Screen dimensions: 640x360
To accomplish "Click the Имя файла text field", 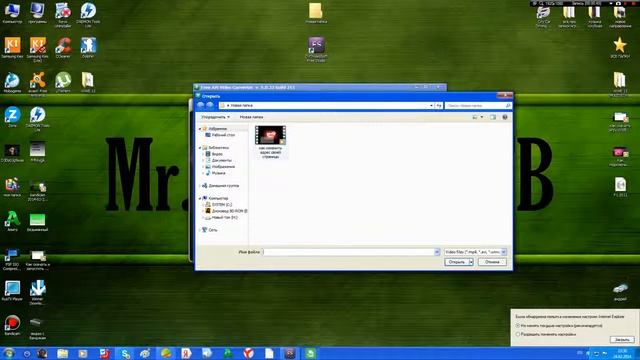I will click(349, 252).
